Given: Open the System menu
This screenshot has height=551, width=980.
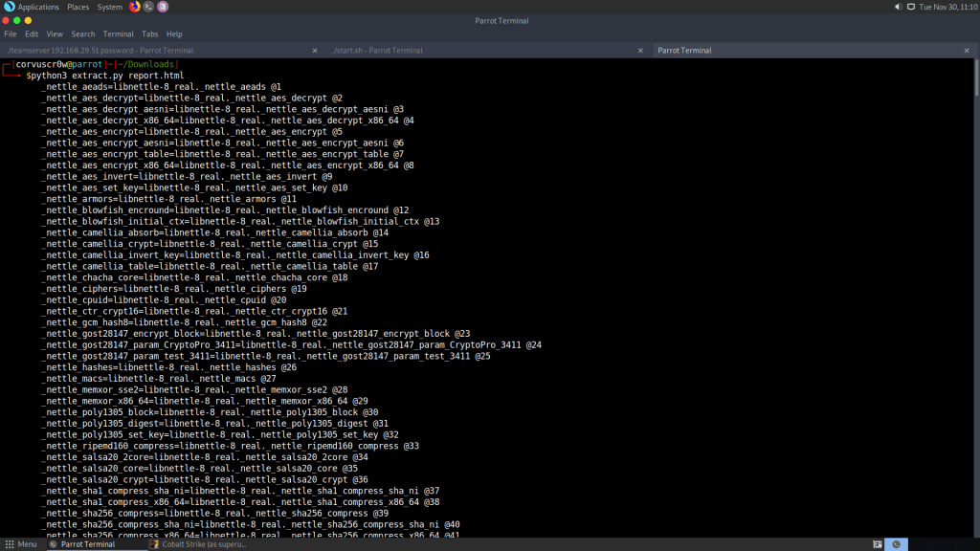Looking at the screenshot, I should click(110, 7).
